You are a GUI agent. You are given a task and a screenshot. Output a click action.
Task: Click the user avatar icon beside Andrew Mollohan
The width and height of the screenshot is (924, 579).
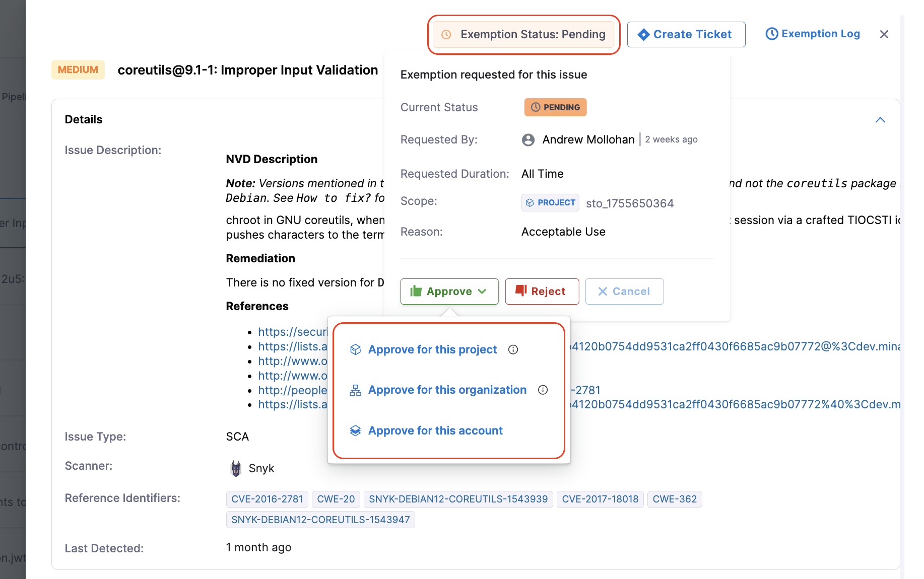[528, 139]
